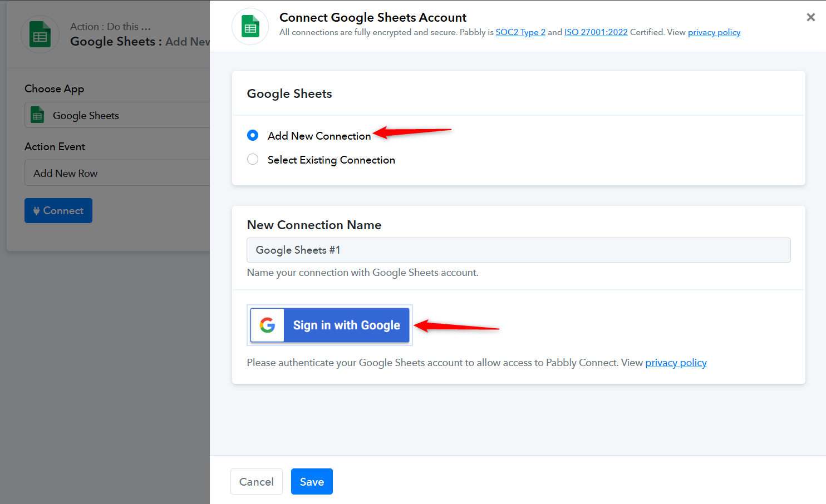Click the Google G logo icon
The width and height of the screenshot is (826, 504).
[x=267, y=325]
